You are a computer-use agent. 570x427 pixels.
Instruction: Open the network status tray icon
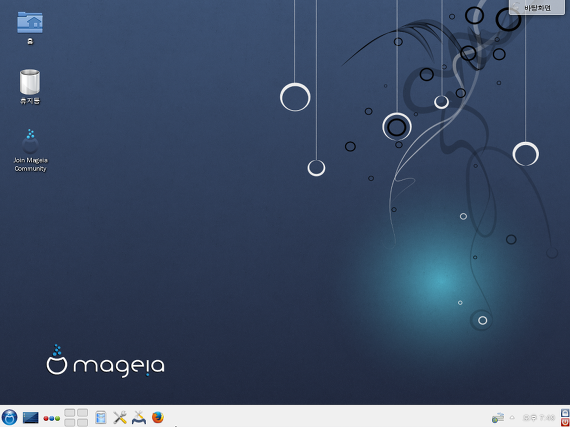click(498, 418)
